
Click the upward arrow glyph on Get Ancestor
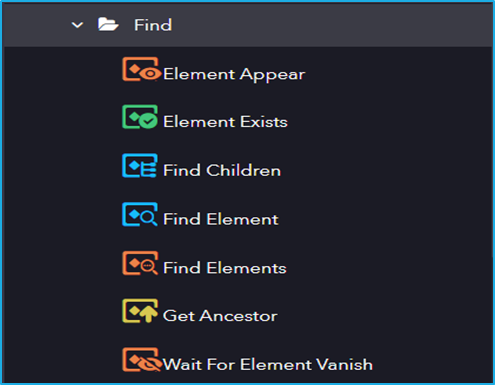click(148, 314)
